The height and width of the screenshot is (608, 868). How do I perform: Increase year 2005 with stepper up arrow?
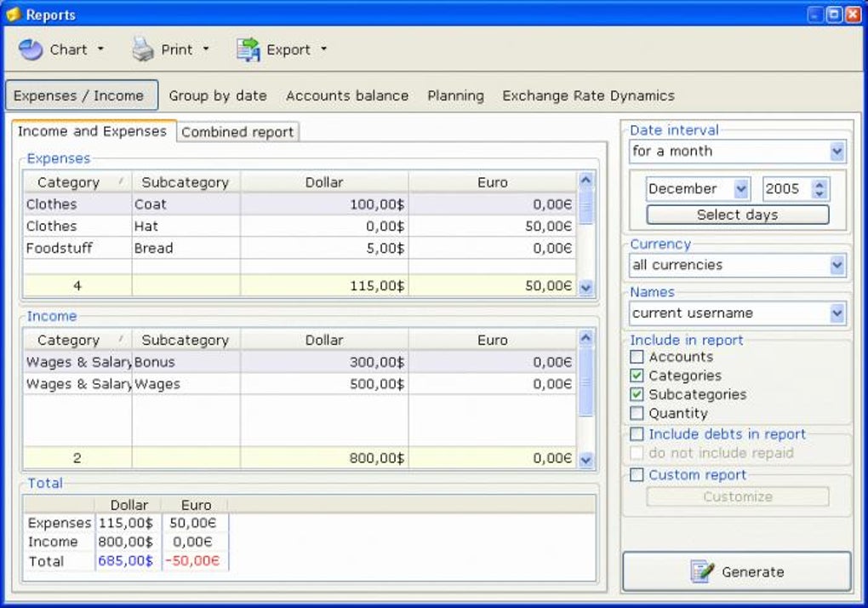(x=819, y=184)
